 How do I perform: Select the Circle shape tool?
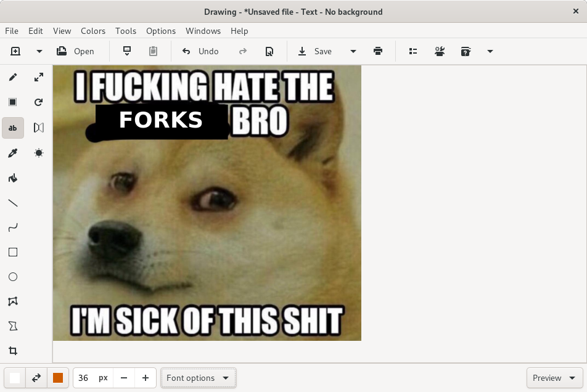tap(13, 277)
